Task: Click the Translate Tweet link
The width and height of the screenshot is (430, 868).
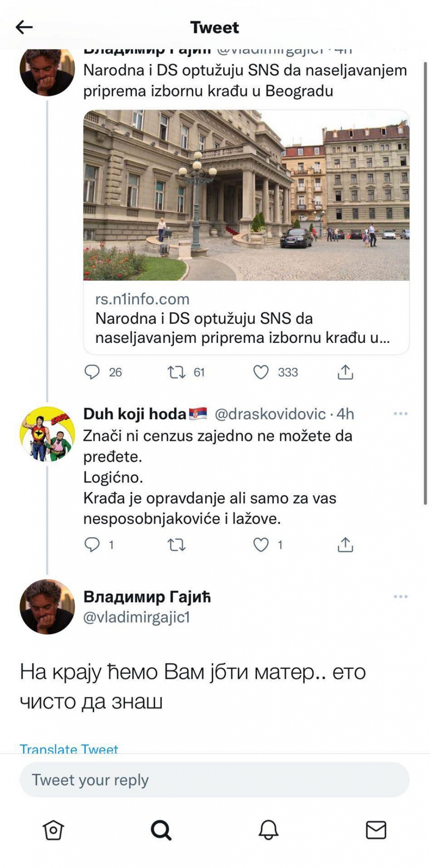Action: point(69,749)
